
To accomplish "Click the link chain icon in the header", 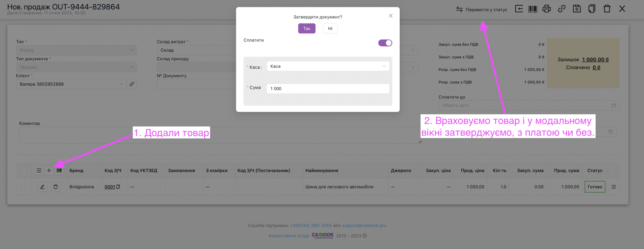I will [x=562, y=9].
